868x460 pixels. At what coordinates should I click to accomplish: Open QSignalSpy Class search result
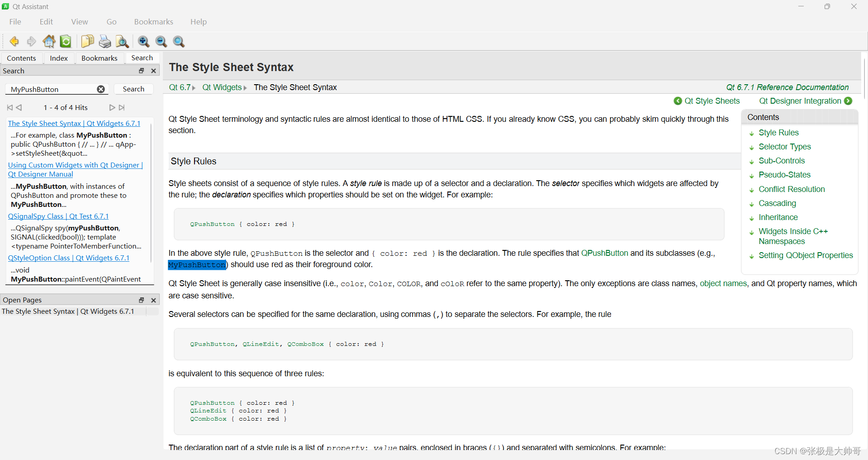click(x=58, y=216)
